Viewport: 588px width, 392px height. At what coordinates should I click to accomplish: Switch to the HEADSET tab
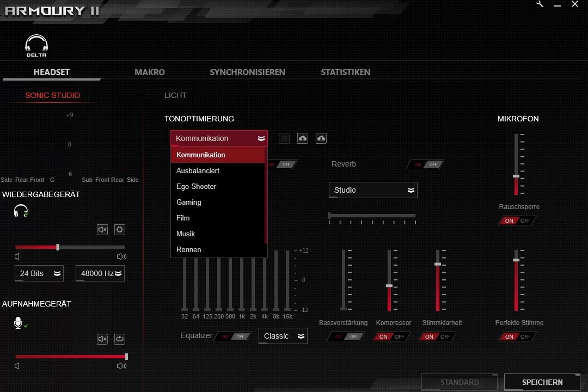point(52,72)
